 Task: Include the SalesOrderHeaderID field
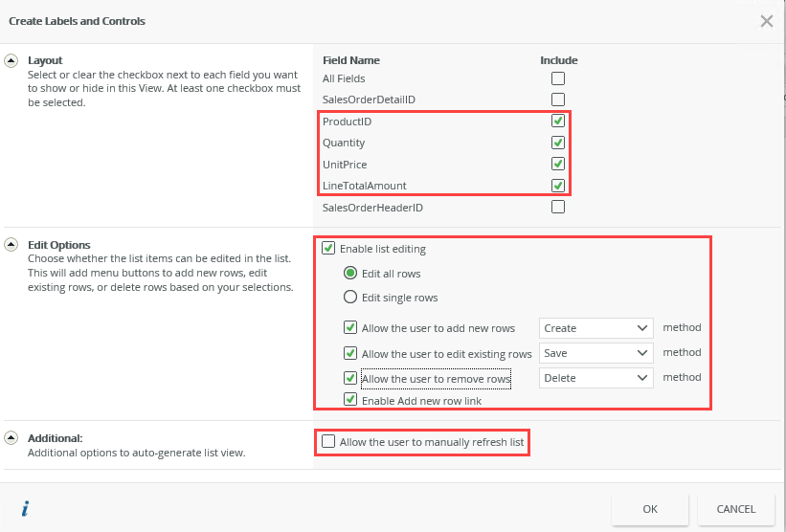558,207
